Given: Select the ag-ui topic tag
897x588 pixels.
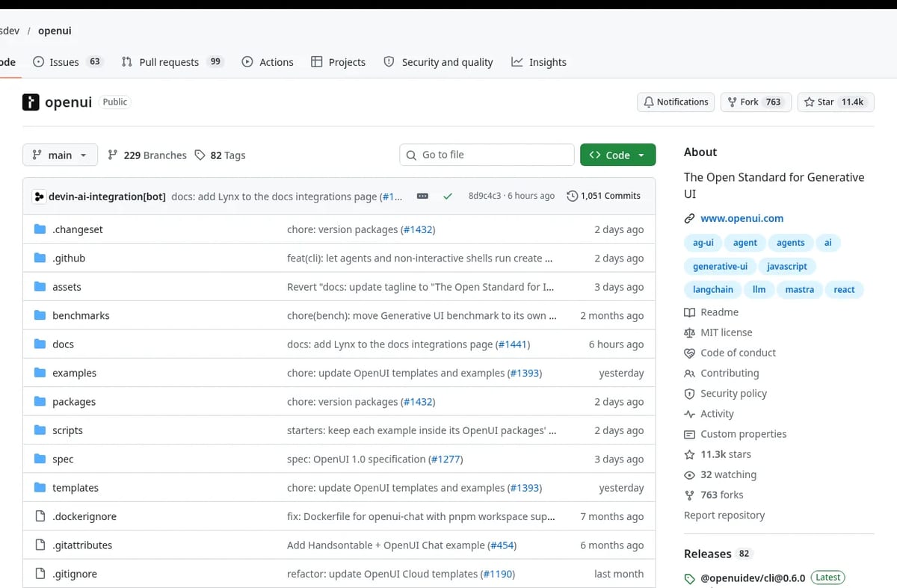Looking at the screenshot, I should click(703, 243).
